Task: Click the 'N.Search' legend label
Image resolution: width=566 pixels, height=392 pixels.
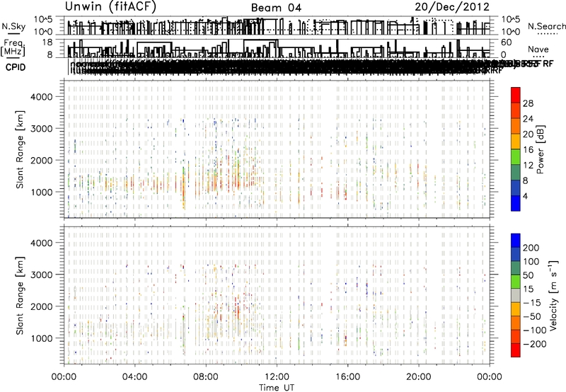Action: click(x=546, y=26)
